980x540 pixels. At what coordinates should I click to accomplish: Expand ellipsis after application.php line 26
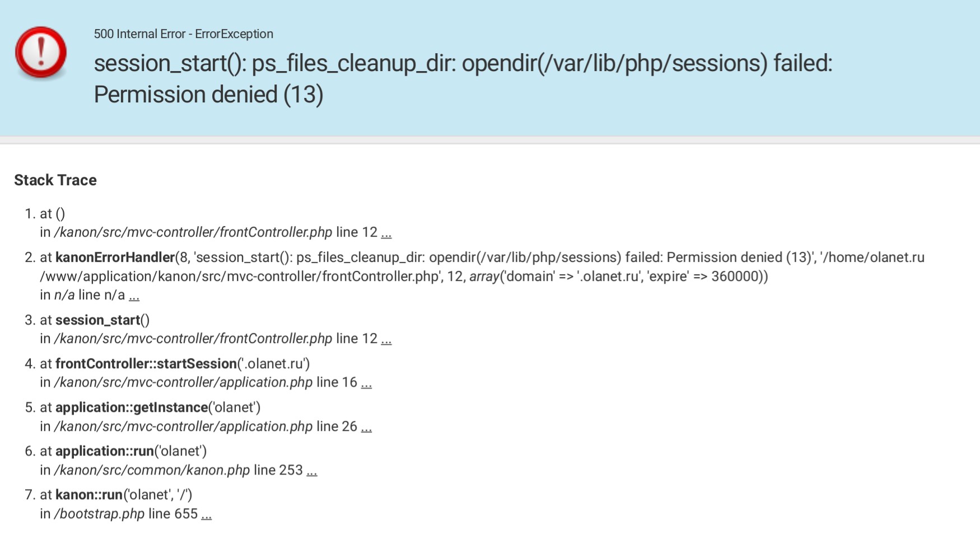366,427
